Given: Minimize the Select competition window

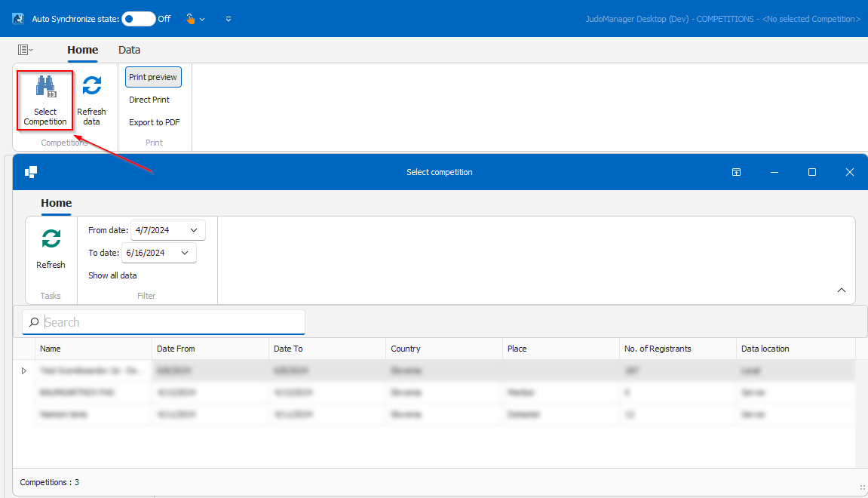Looking at the screenshot, I should coord(774,172).
